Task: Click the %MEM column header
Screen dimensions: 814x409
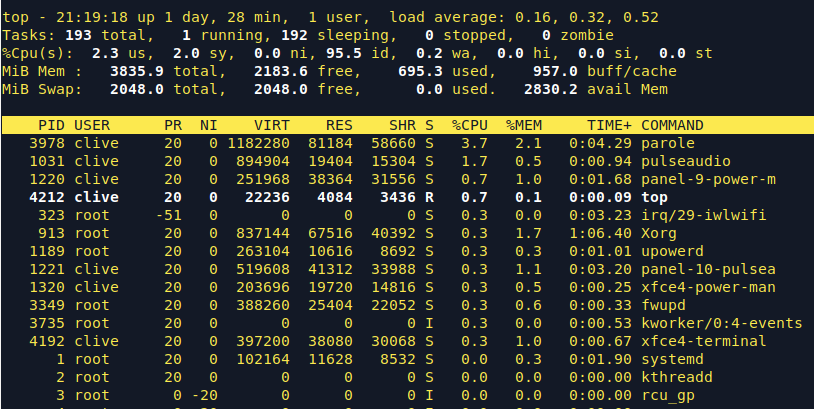Action: 524,126
